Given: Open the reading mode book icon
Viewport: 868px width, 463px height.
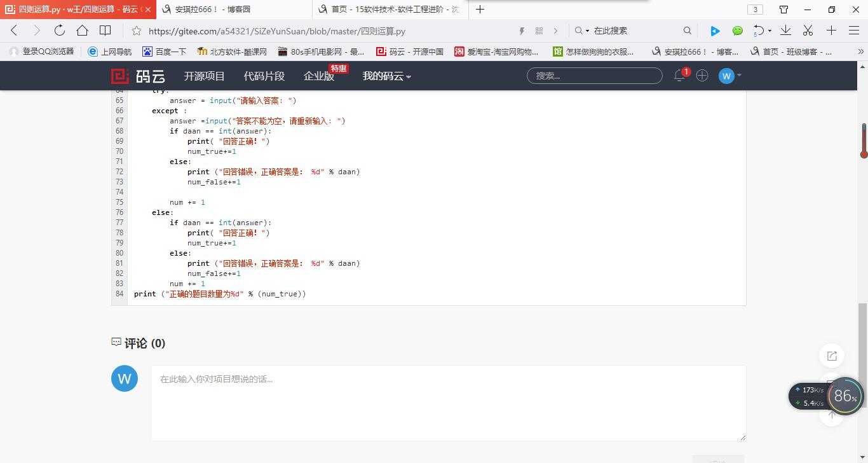Looking at the screenshot, I should [x=105, y=31].
